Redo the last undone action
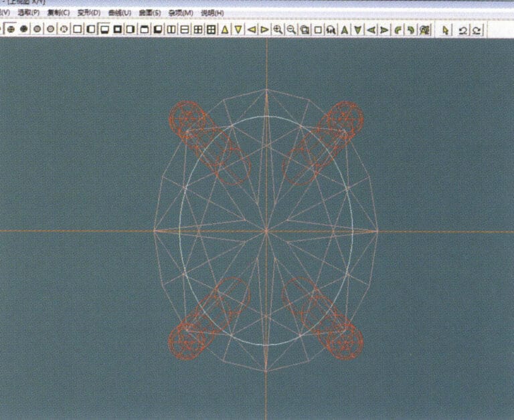514x420 pixels. pyautogui.click(x=477, y=31)
